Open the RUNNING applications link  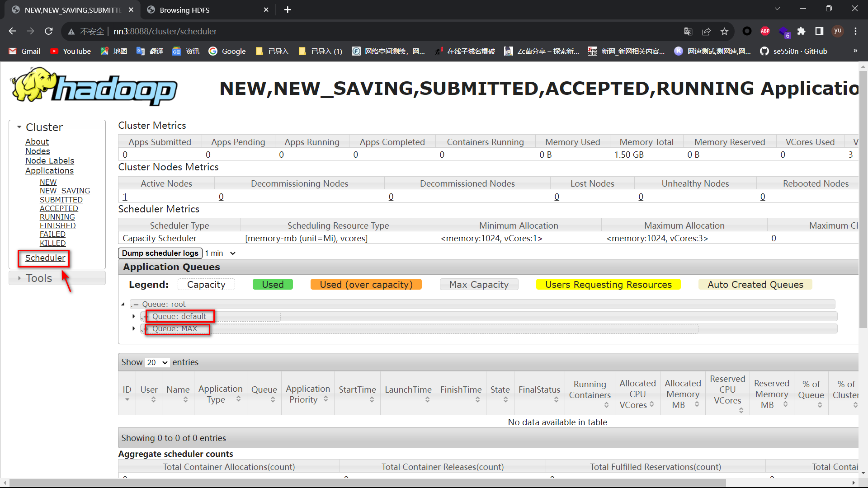pyautogui.click(x=57, y=217)
